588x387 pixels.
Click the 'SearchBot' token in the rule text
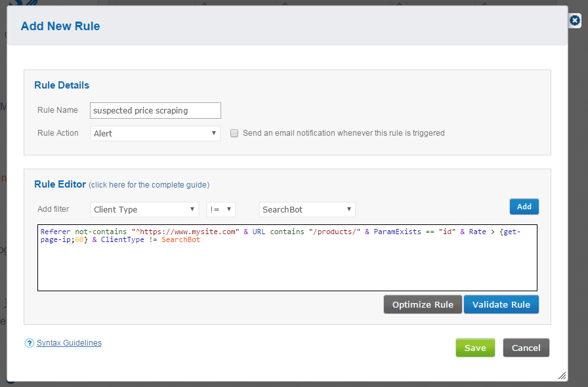[x=180, y=239]
